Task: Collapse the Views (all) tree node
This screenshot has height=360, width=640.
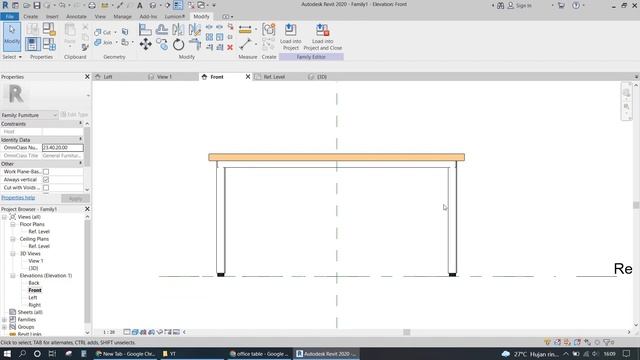Action: [4, 217]
